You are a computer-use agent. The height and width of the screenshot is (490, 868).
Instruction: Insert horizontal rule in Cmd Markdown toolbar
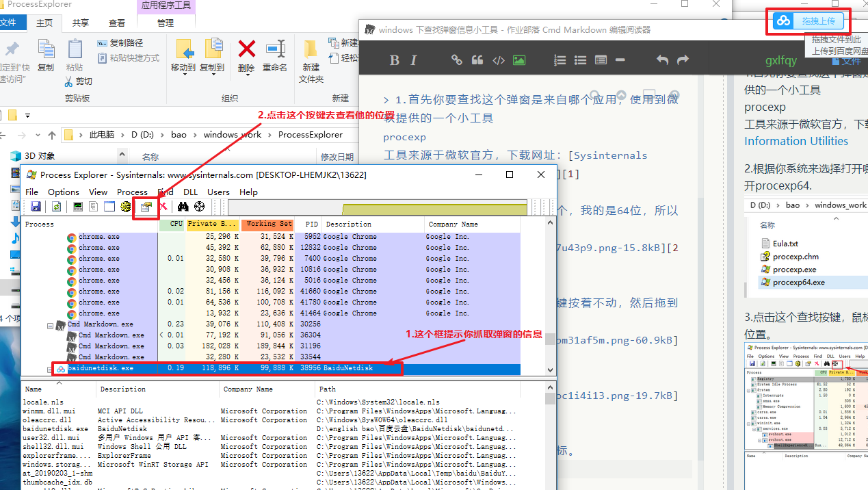point(620,60)
